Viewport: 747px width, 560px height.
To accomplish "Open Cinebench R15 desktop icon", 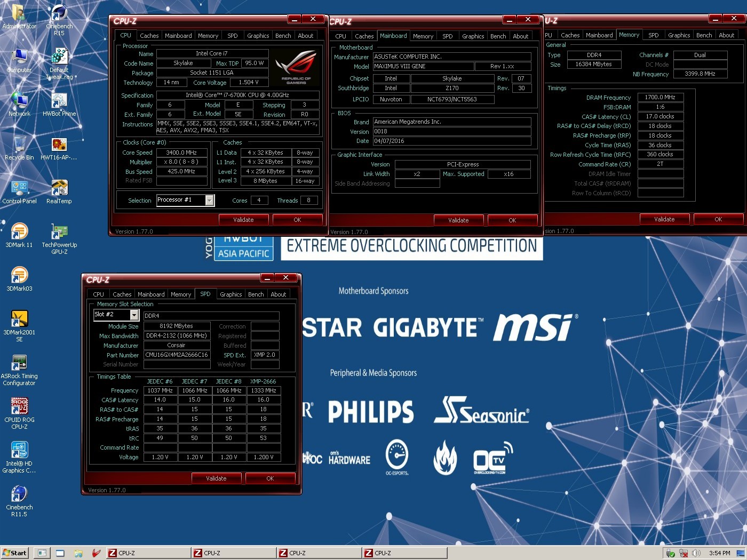I will 59,20.
